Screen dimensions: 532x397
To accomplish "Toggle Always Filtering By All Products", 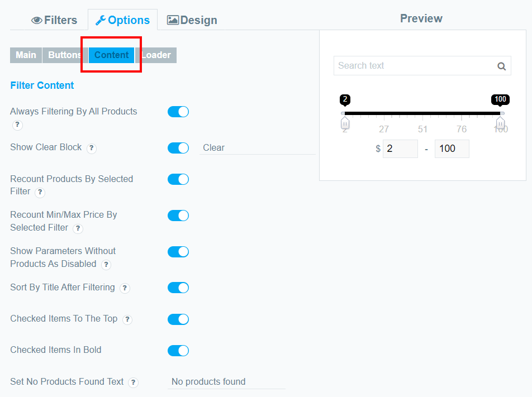I will pos(178,112).
